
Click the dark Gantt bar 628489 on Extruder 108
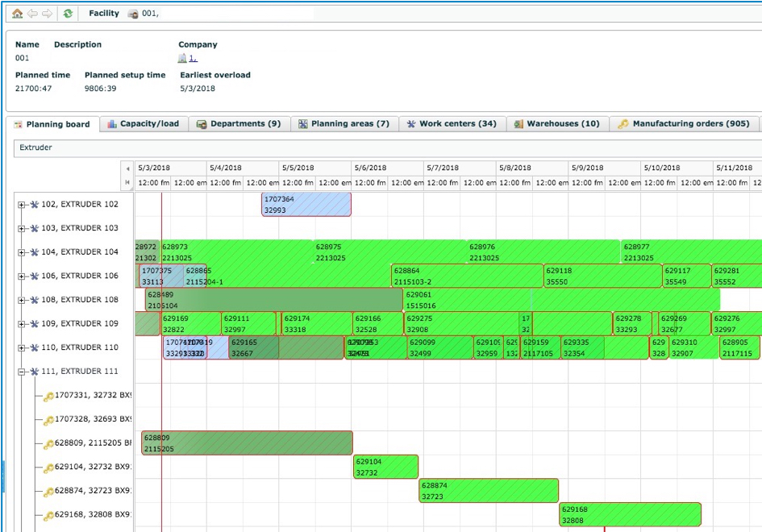pos(274,300)
